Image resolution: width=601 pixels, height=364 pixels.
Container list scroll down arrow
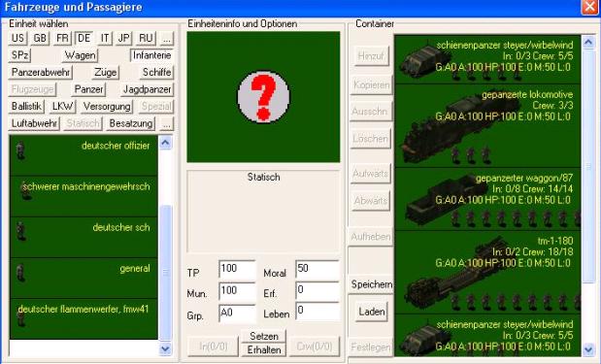pyautogui.click(x=588, y=349)
